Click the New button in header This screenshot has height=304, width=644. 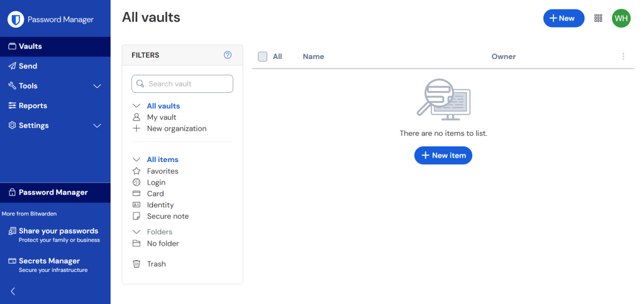[x=563, y=18]
